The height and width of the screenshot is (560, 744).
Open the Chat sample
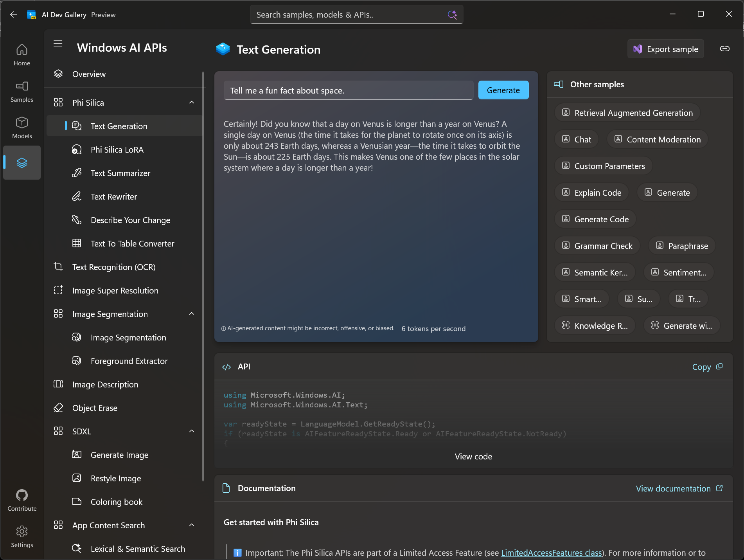click(x=576, y=139)
